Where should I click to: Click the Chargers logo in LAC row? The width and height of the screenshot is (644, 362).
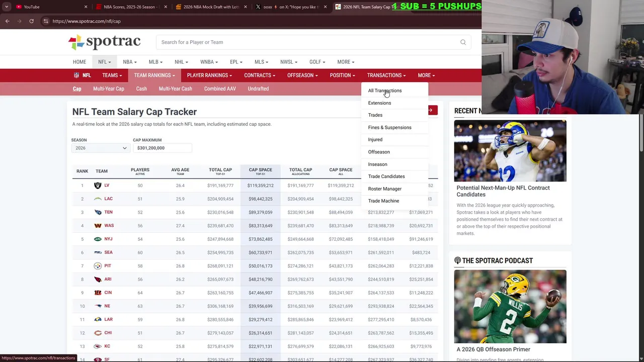click(98, 199)
